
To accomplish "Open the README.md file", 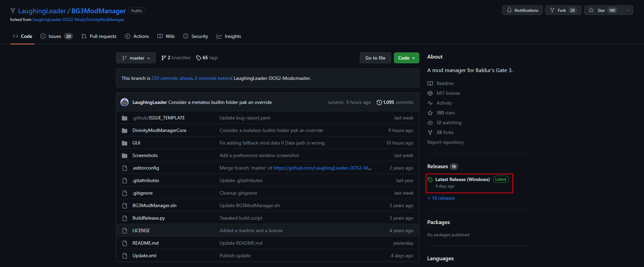I will point(146,243).
